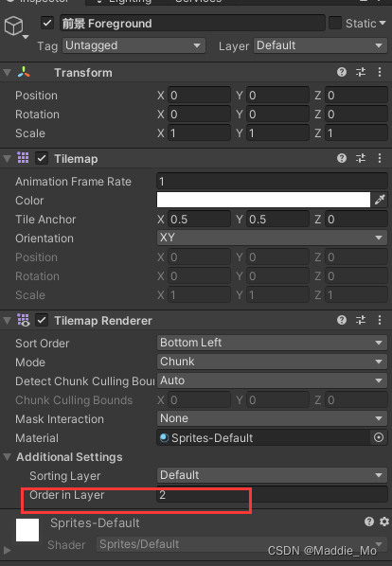Open Tilemap Renderer help reference
Image resolution: width=392 pixels, height=566 pixels.
[342, 320]
